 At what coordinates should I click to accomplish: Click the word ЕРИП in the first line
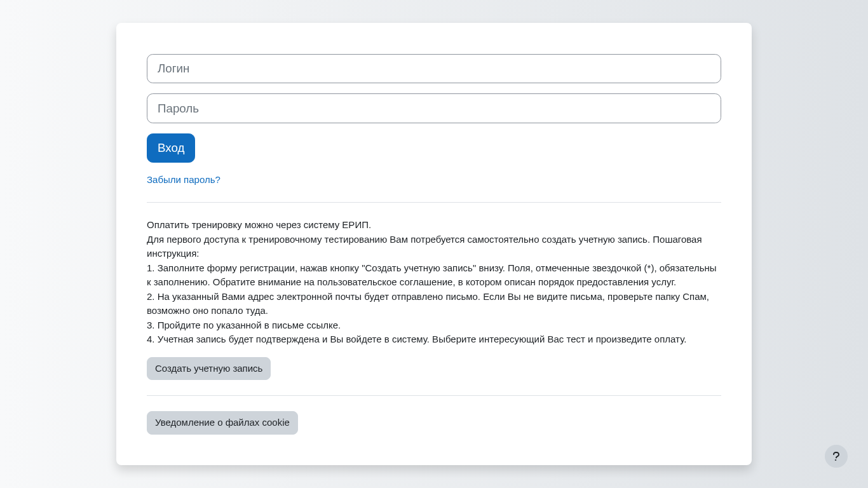(x=356, y=225)
